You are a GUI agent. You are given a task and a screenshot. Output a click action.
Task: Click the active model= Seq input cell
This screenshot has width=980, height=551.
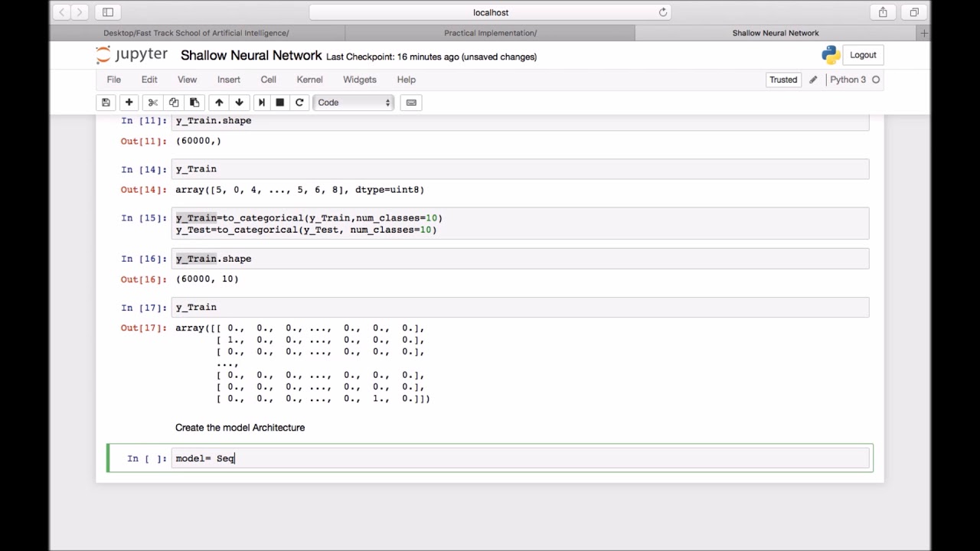521,458
